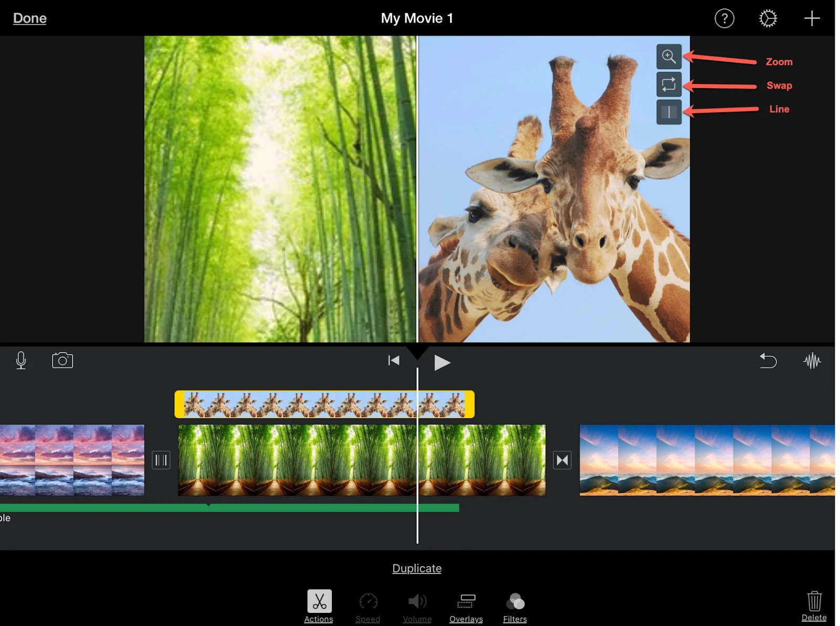Select the Actions scissors tool
The image size is (840, 626).
pos(318,601)
